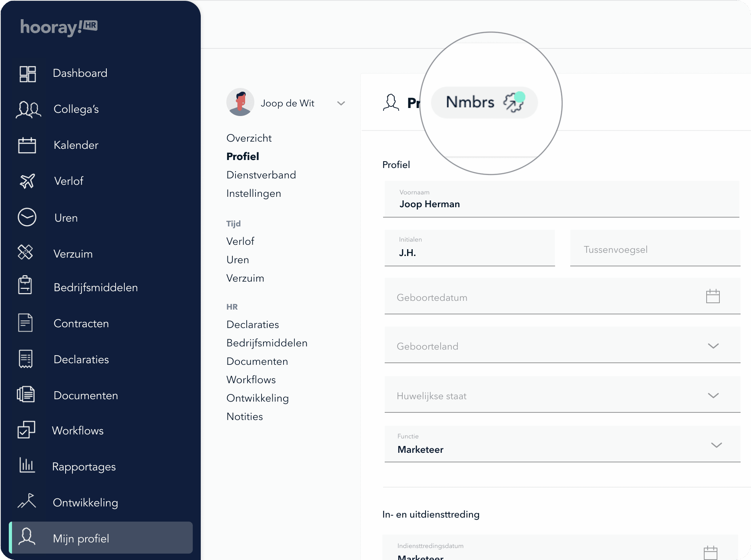Open Mijn profiel menu item
This screenshot has height=560, width=751.
pos(101,538)
